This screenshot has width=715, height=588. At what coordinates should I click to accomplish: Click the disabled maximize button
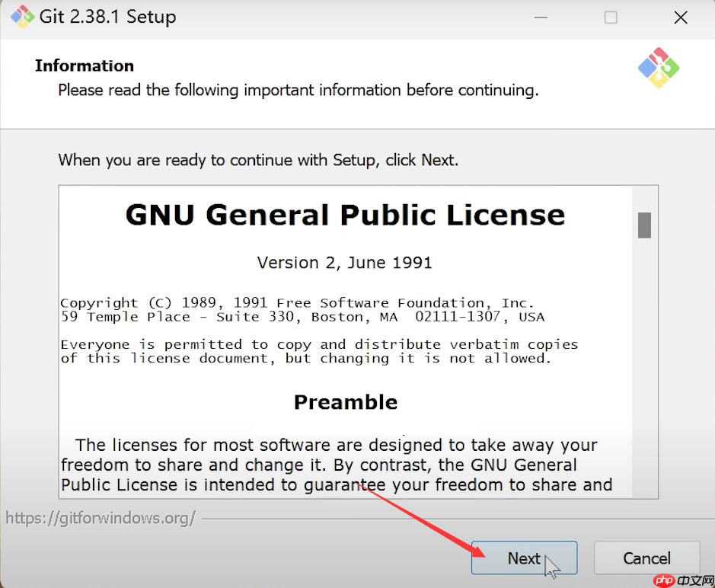click(x=611, y=18)
